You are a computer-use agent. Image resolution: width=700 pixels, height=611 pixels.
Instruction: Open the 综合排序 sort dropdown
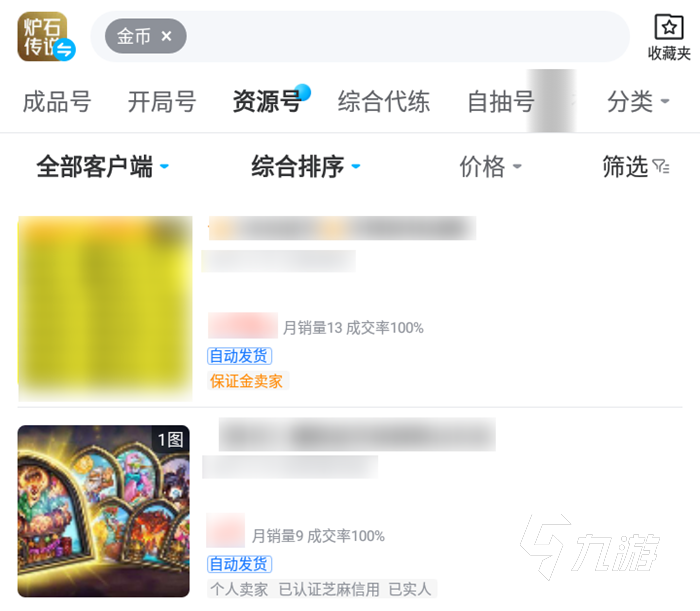coord(306,166)
